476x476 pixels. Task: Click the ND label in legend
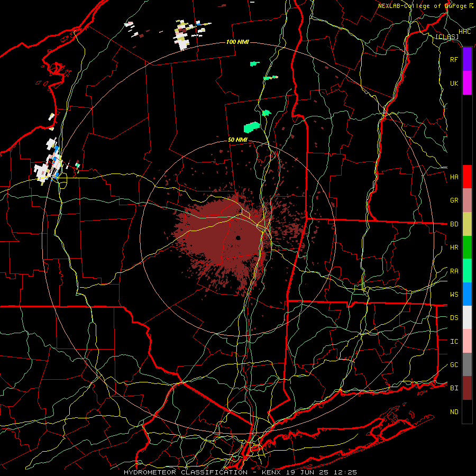pos(454,412)
